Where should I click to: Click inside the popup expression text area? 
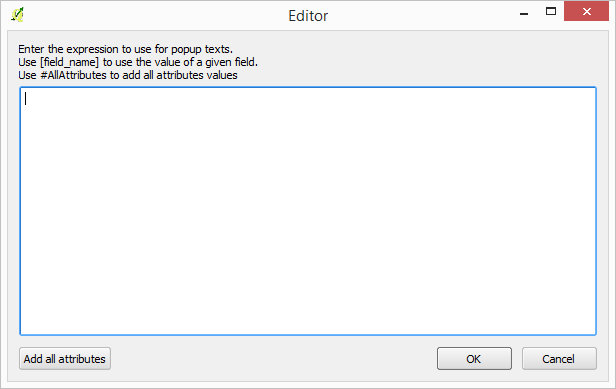[x=308, y=211]
